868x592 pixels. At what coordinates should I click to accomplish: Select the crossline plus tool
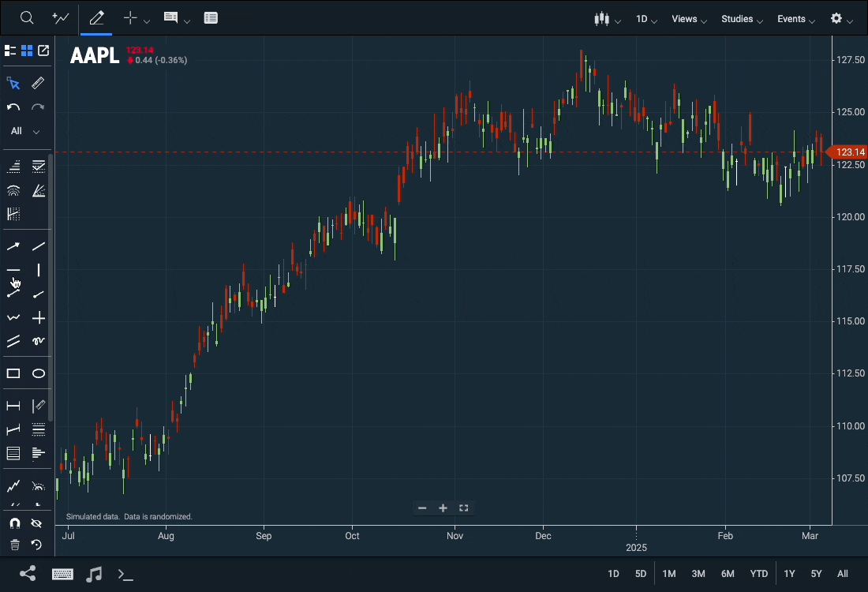tap(38, 317)
